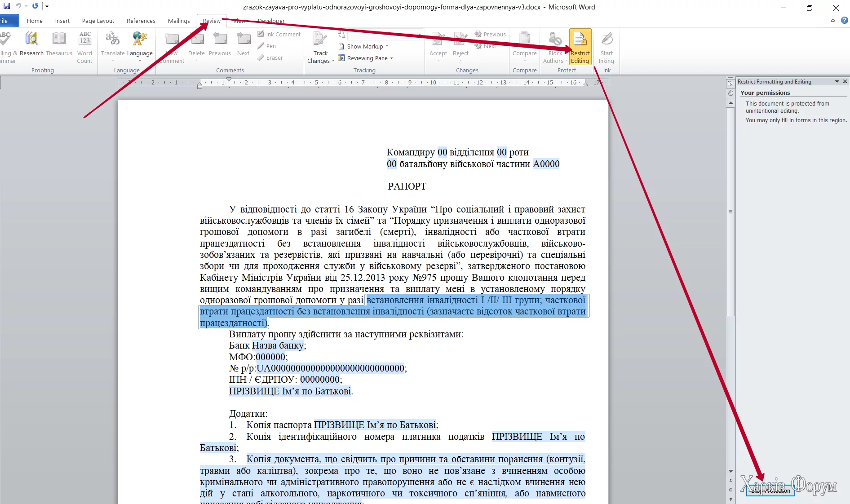Open the Research pane icon
The image size is (850, 504).
tap(31, 44)
